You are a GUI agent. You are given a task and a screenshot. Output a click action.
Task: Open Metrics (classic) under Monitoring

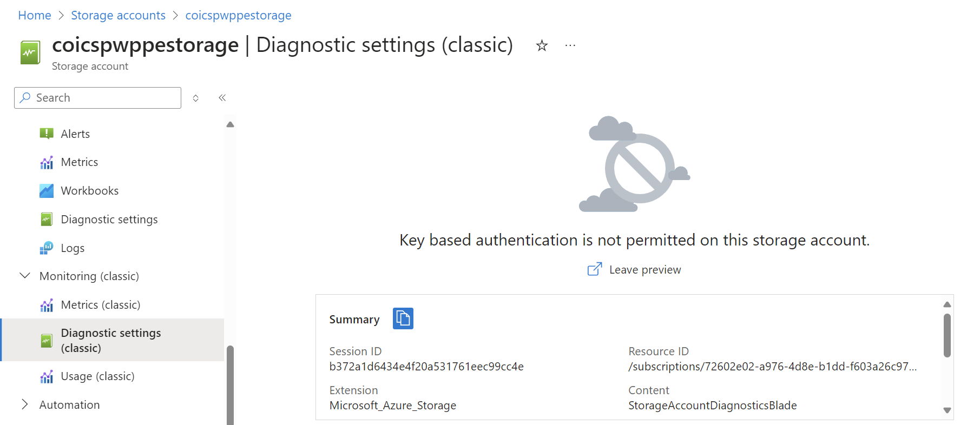(x=101, y=304)
